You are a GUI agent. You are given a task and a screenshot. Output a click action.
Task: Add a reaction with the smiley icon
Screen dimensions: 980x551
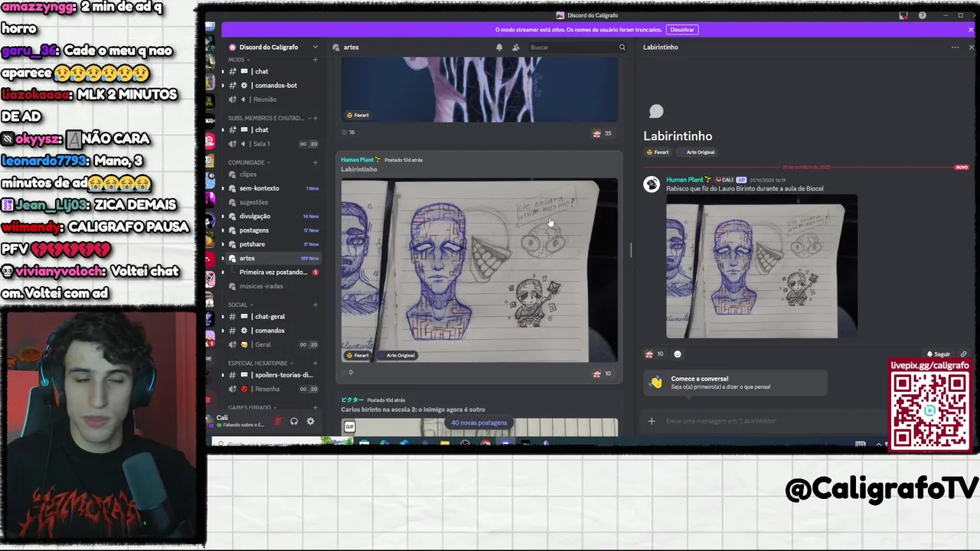[x=677, y=354]
